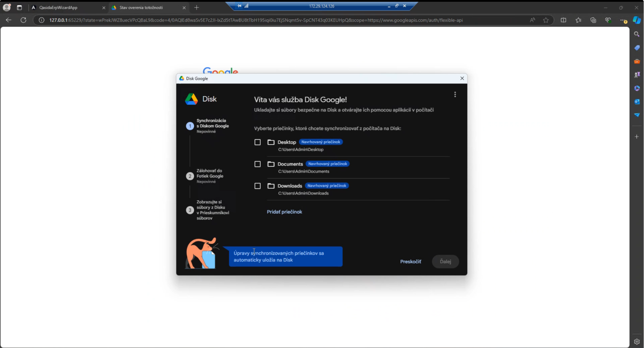This screenshot has width=644, height=348.
Task: Toggle the read aloud icon
Action: [x=532, y=20]
